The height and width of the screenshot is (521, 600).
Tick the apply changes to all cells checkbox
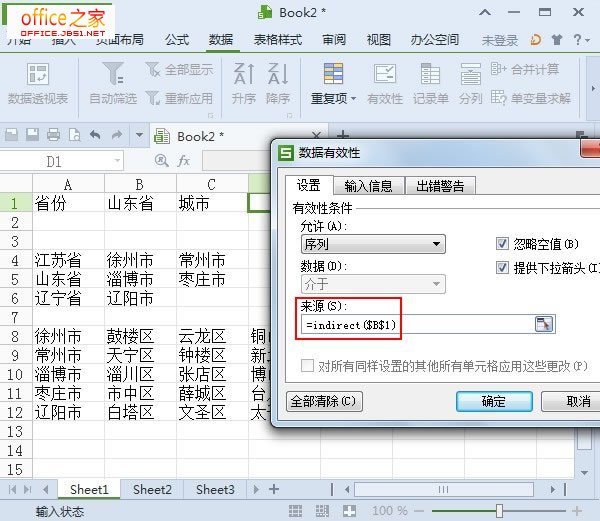pyautogui.click(x=307, y=366)
